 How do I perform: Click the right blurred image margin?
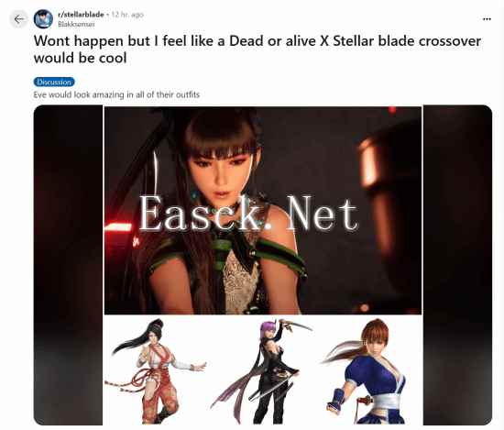457,265
